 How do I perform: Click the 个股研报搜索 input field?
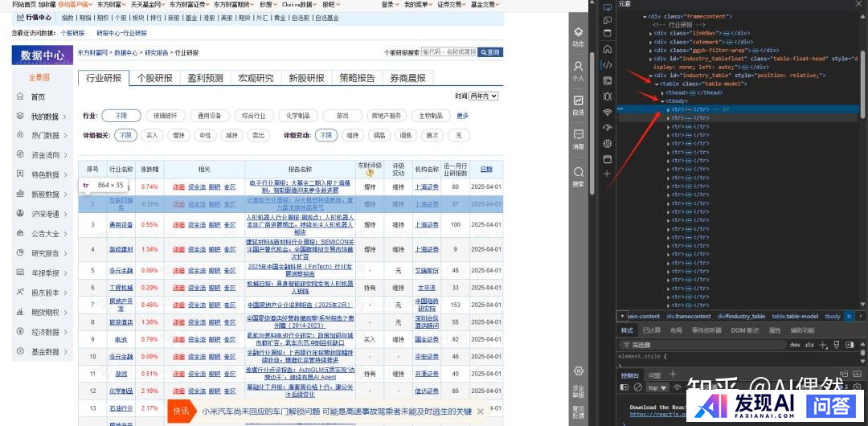coord(448,52)
